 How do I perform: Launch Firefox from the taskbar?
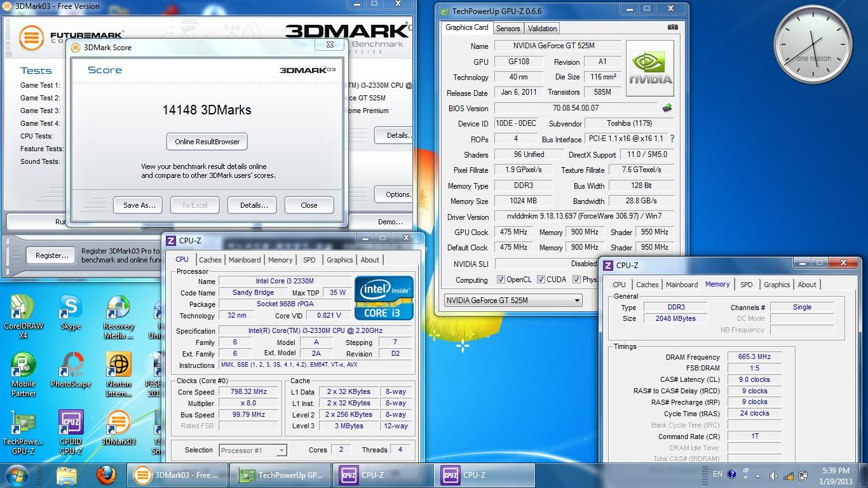106,475
